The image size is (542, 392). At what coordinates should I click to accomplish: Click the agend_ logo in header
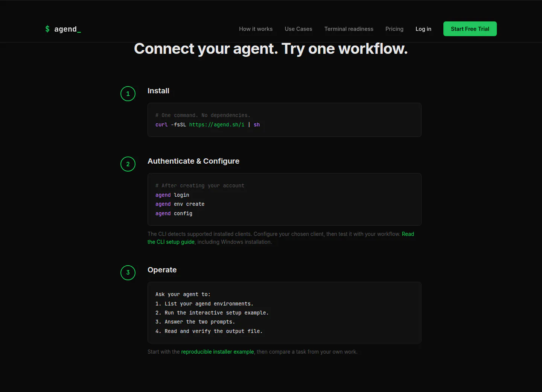point(63,29)
